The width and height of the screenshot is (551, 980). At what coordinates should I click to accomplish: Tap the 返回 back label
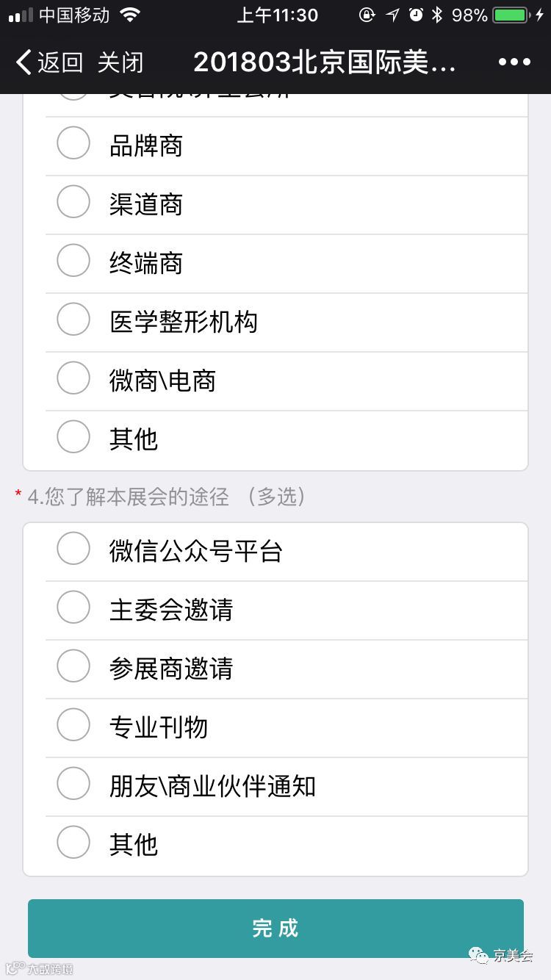[x=60, y=62]
